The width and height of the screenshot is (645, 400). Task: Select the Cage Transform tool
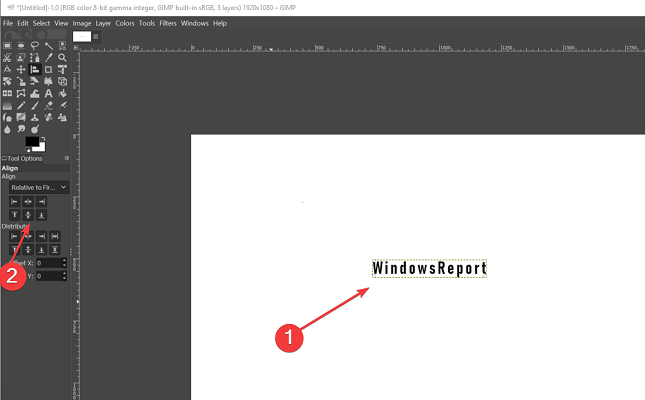(x=21, y=93)
